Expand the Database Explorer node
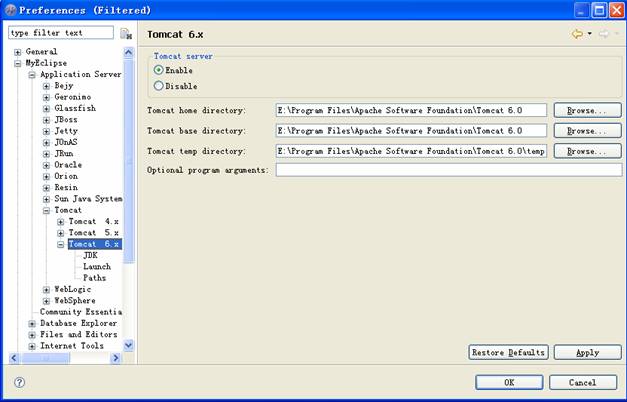The image size is (627, 402). click(32, 324)
